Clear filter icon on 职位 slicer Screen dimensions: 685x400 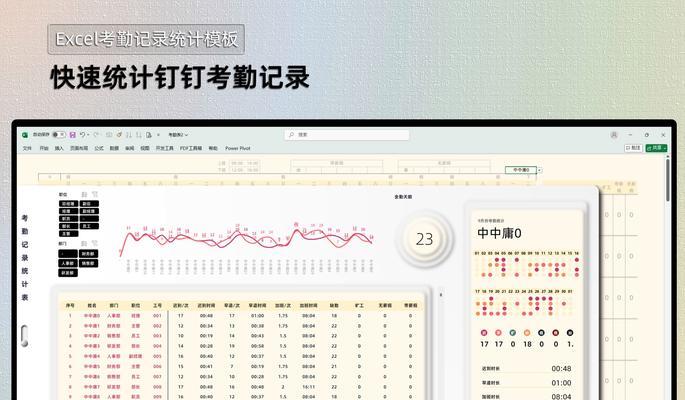coord(95,194)
